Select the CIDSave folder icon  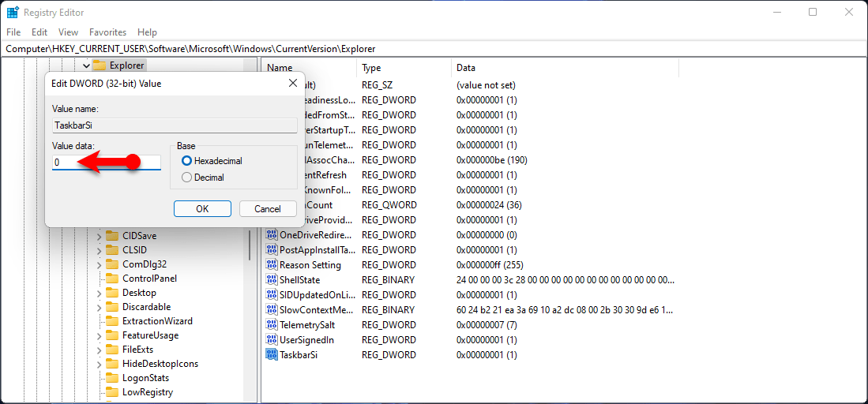click(112, 236)
